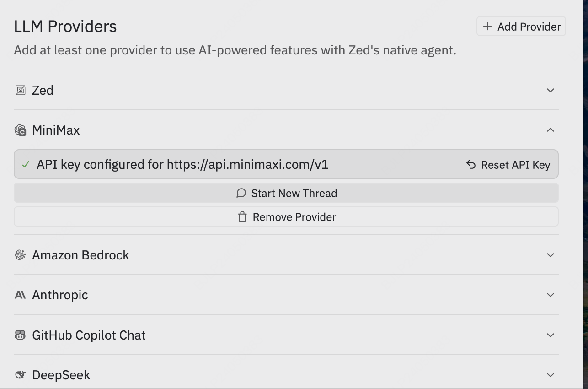The width and height of the screenshot is (588, 389).
Task: Reset the MiniMax API key
Action: point(508,165)
